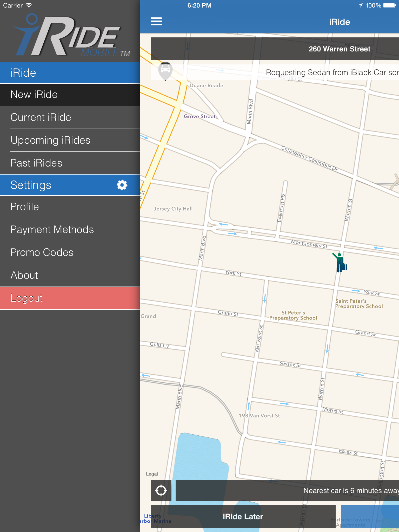Tap the Settings gear icon
The image size is (399, 532).
pyautogui.click(x=122, y=185)
